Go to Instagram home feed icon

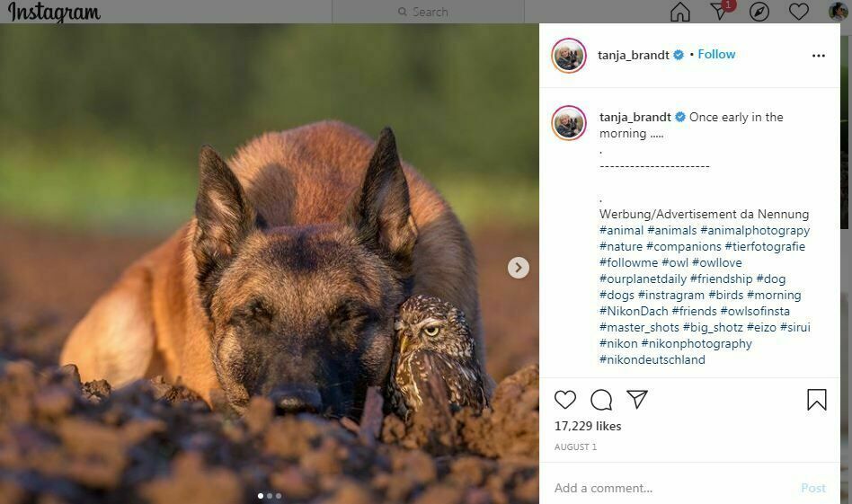click(x=680, y=12)
